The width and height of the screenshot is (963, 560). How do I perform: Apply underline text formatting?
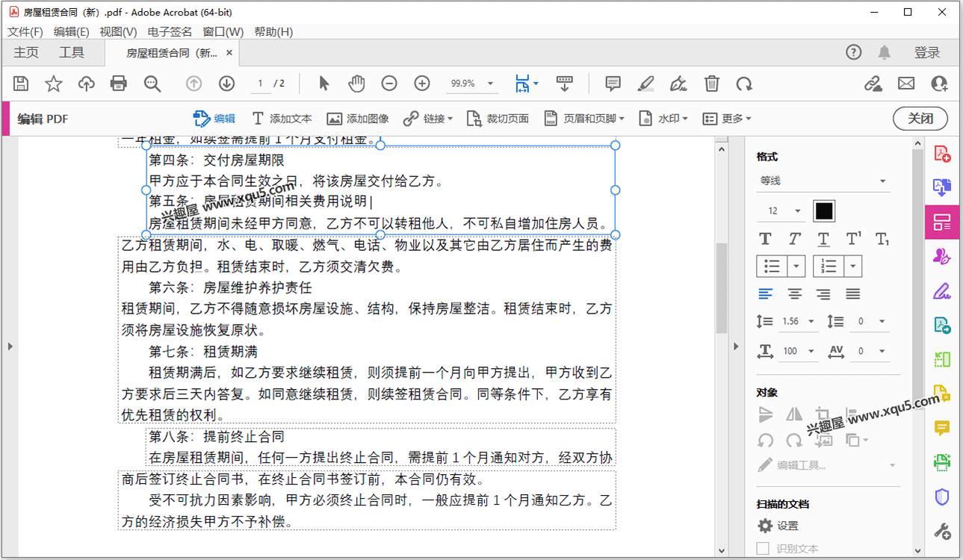point(823,239)
